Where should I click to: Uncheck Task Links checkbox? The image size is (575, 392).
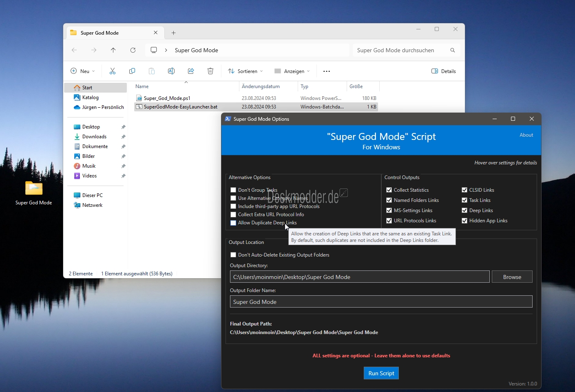(x=464, y=200)
